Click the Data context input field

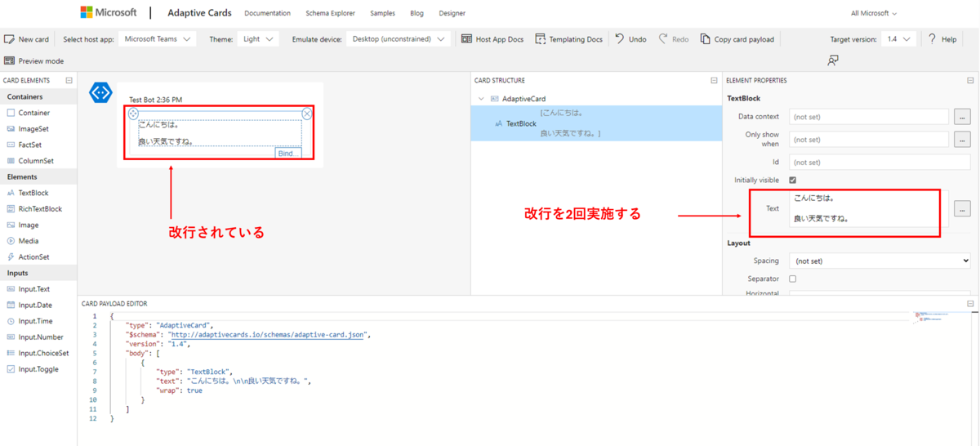coord(868,117)
